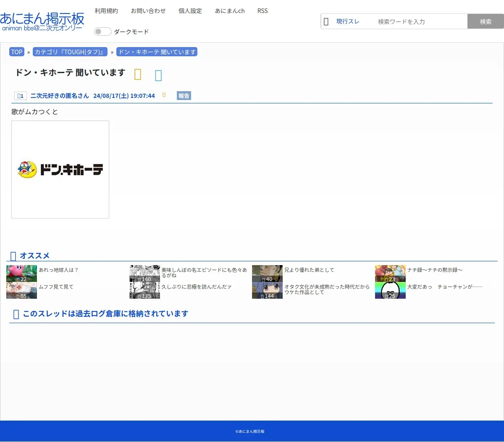Open manga thumbnail with 160 comments
The height and width of the screenshot is (442, 504).
144,274
